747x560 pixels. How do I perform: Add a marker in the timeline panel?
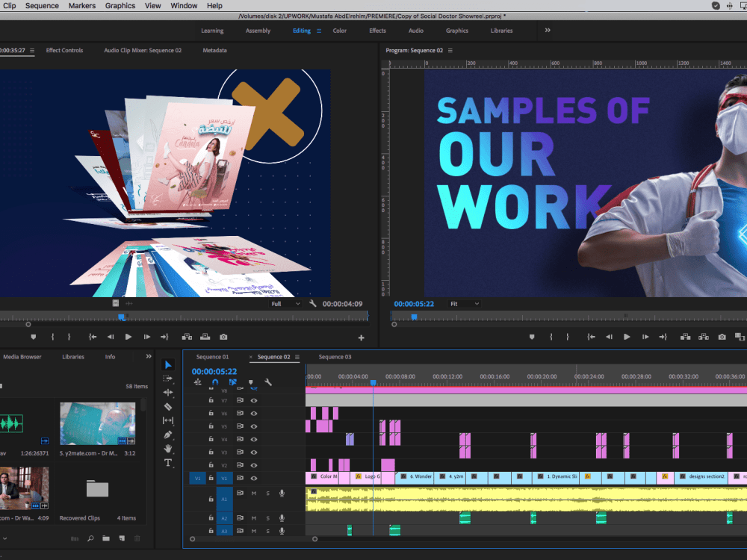250,382
